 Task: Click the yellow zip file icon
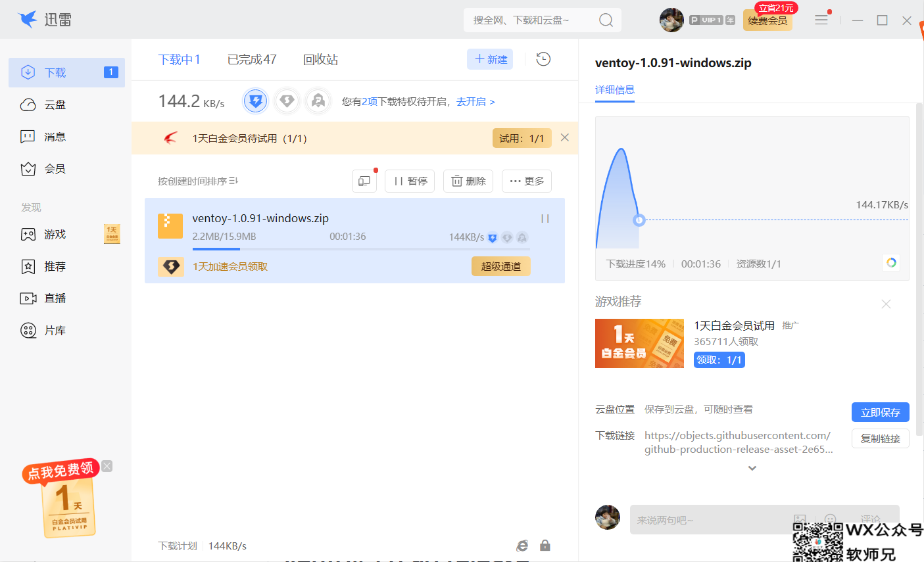[170, 225]
